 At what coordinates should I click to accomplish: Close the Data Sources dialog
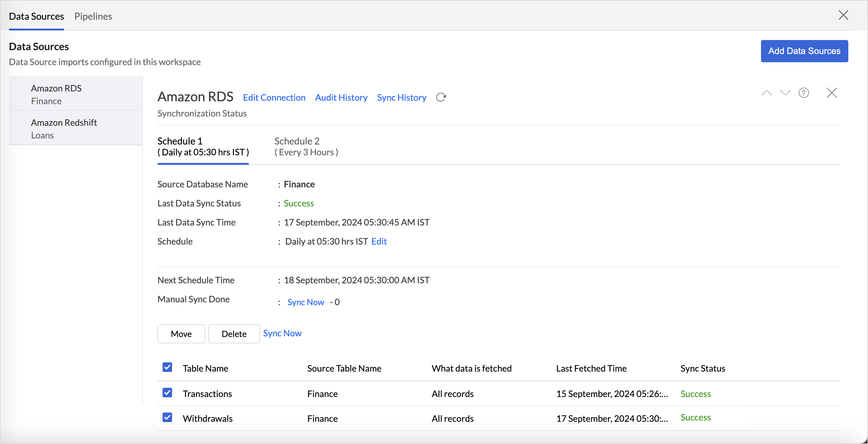pyautogui.click(x=843, y=15)
